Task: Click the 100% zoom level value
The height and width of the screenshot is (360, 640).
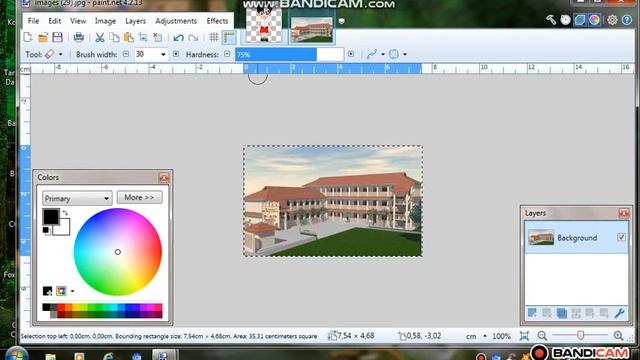Action: (x=501, y=336)
